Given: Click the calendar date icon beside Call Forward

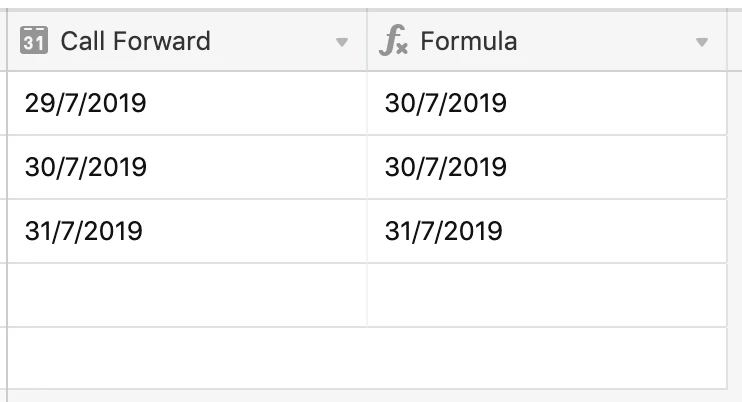Looking at the screenshot, I should tap(34, 41).
